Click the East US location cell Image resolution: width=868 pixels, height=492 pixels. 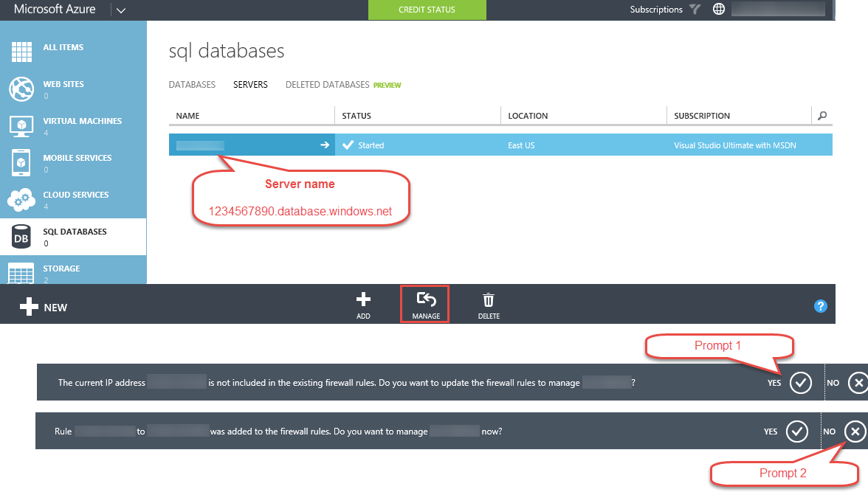521,145
